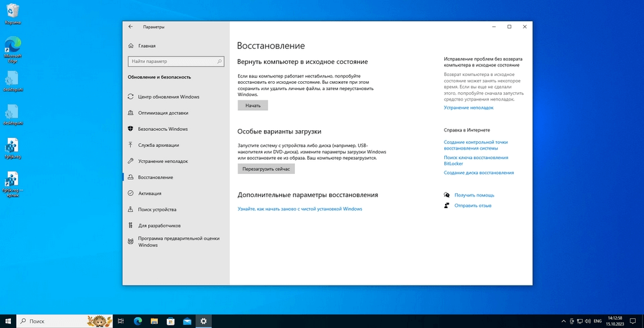The image size is (644, 328).
Task: Click the Получить помощь link
Action: pos(474,195)
